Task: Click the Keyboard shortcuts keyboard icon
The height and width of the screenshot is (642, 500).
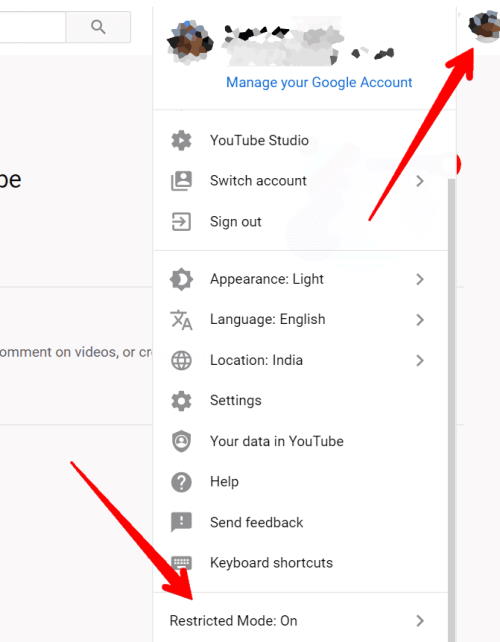Action: click(x=181, y=563)
